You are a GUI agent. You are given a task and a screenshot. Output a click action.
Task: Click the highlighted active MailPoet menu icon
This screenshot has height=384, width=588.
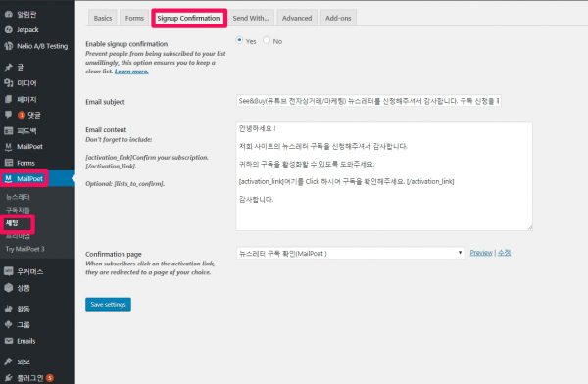[8, 178]
